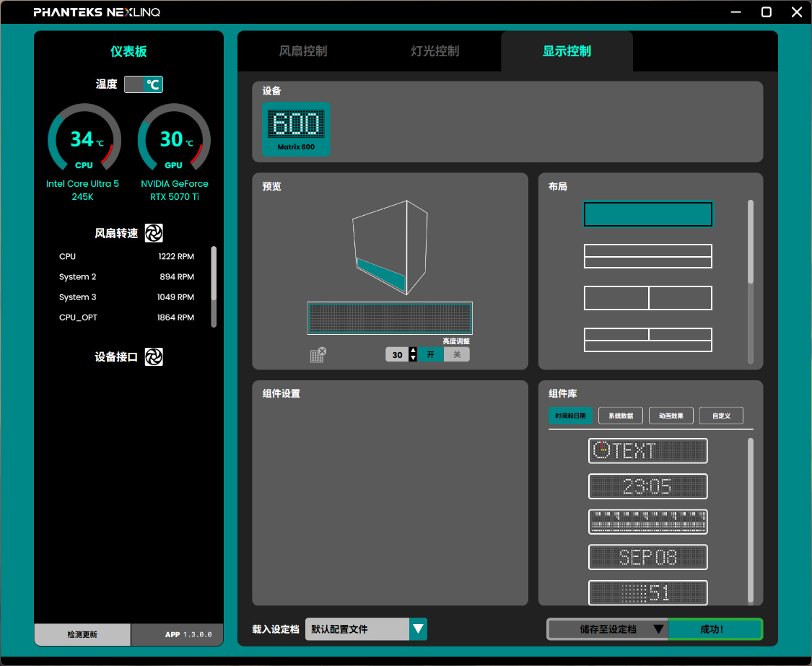Switch to the 灯光控制 tab
The height and width of the screenshot is (666, 812).
(435, 51)
